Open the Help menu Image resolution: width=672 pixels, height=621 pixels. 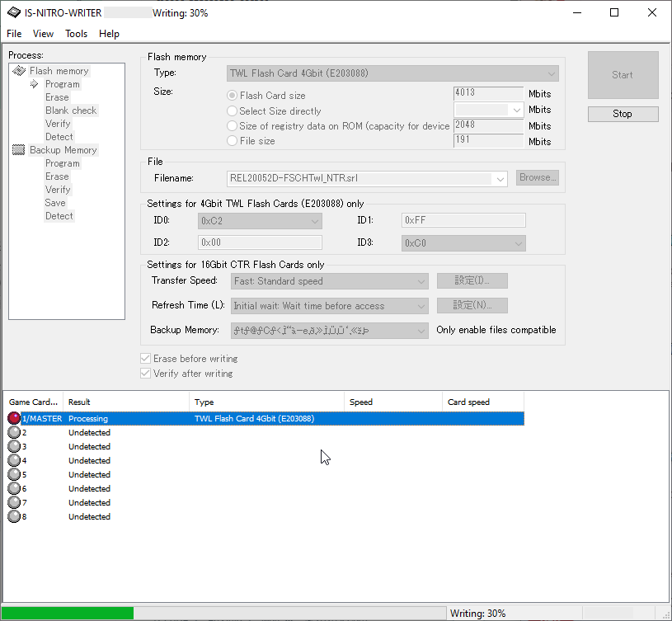point(110,34)
